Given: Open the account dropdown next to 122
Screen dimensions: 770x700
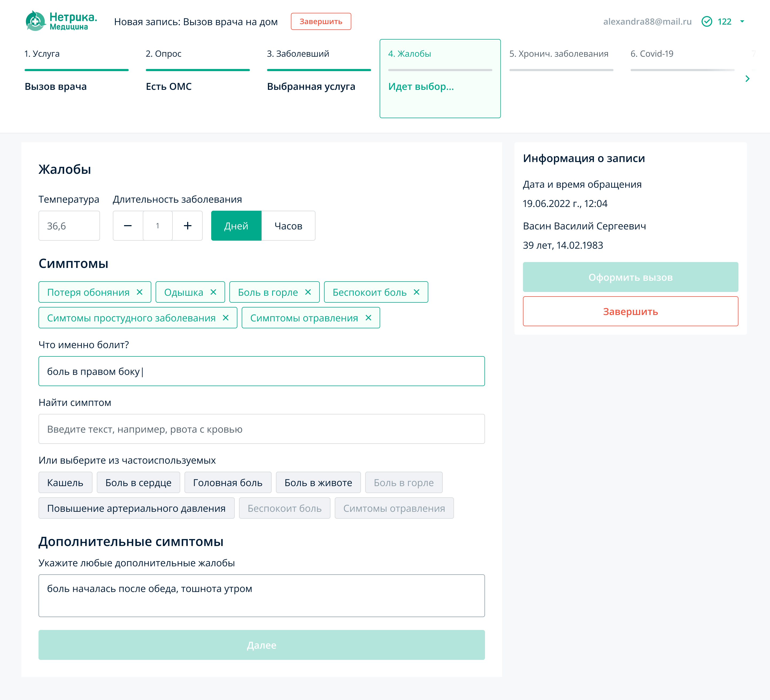Looking at the screenshot, I should coord(742,21).
